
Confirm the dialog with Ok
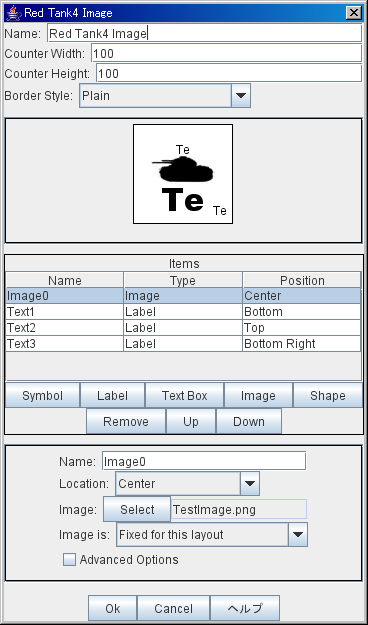(x=112, y=608)
